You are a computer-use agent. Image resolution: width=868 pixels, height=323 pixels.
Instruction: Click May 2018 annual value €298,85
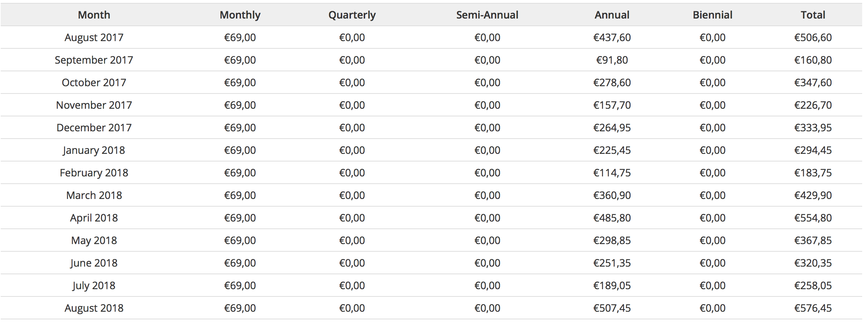coord(612,240)
